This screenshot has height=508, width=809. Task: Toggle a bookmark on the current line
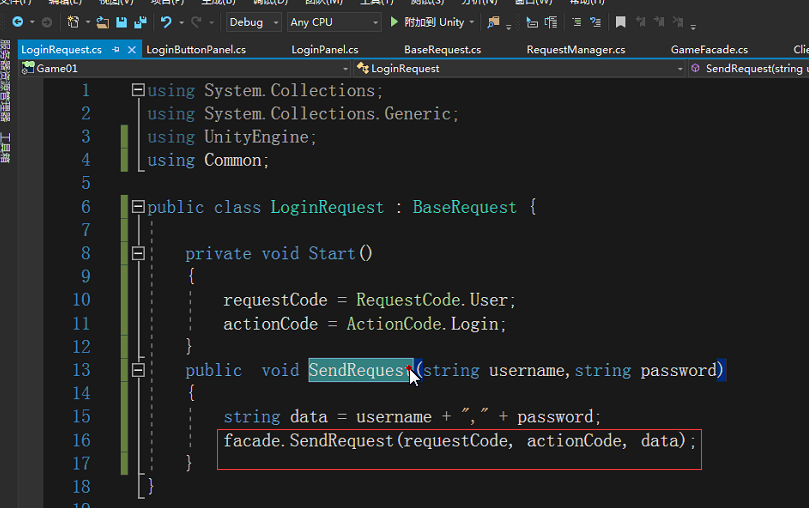[x=621, y=22]
